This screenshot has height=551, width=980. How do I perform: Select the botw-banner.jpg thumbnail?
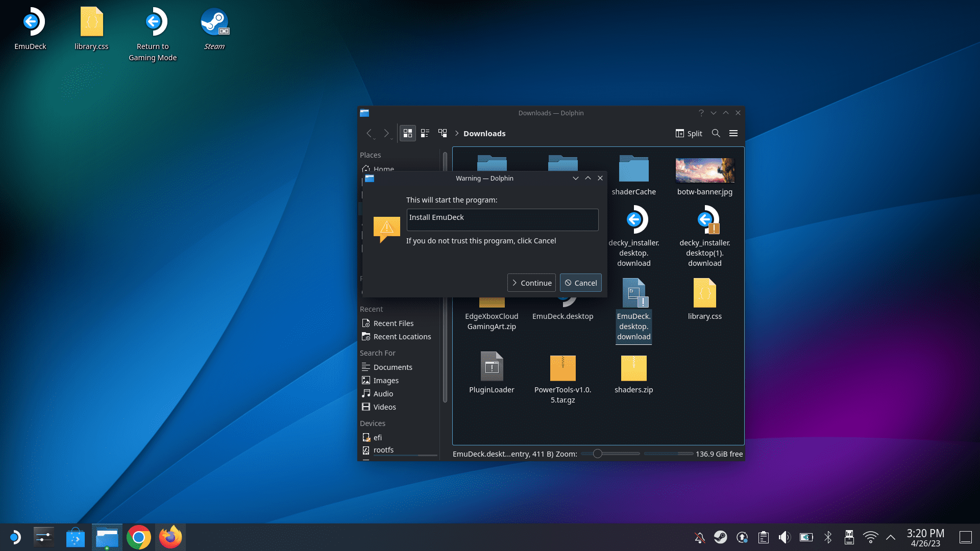coord(704,170)
